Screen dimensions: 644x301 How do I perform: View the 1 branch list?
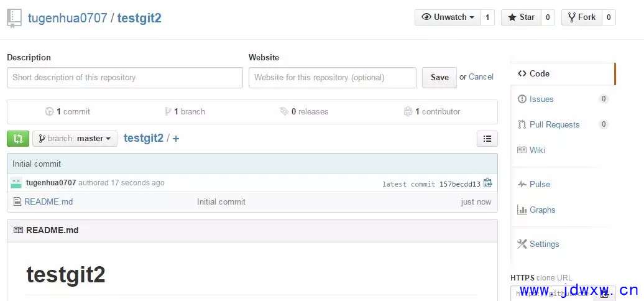pos(185,112)
